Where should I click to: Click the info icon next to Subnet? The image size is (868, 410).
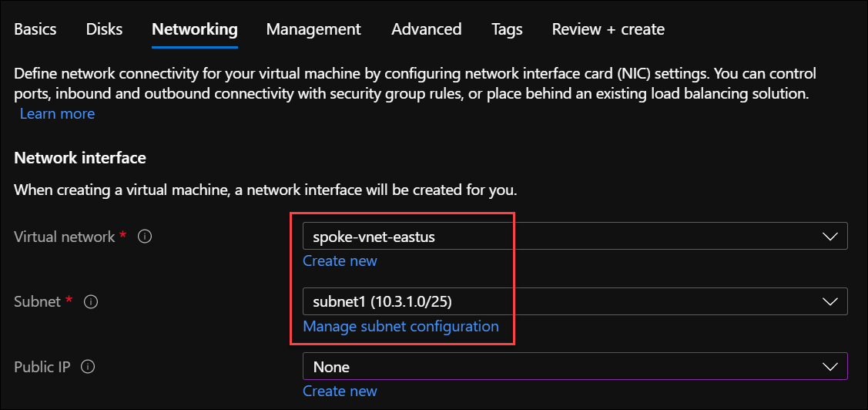click(91, 302)
